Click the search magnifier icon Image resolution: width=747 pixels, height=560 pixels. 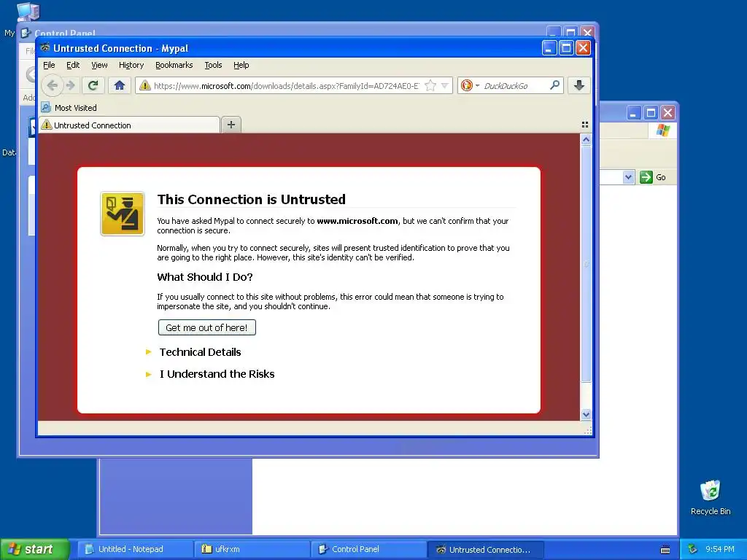coord(554,86)
